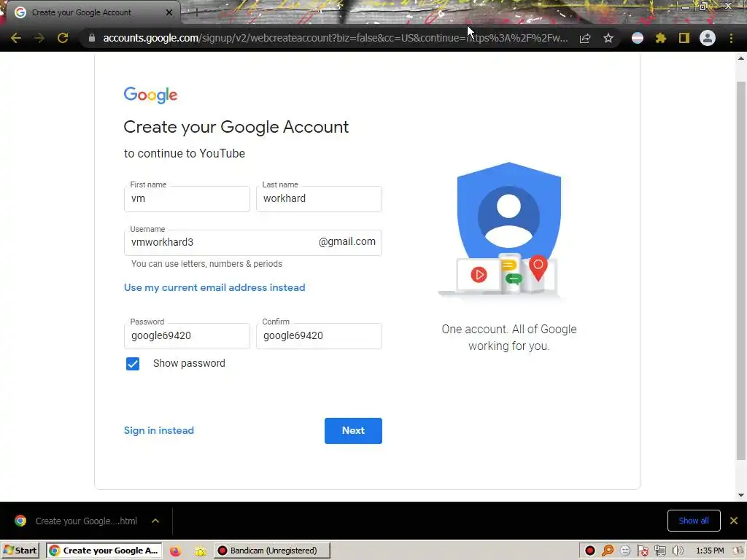Screen dimensions: 747x560
Task: Click the orange magnifier tray icon
Action: tap(608, 551)
